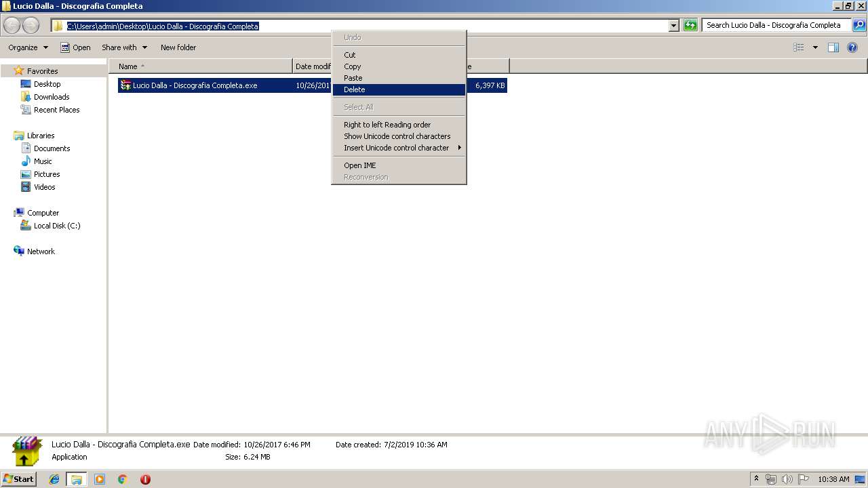Click the Action Center flag tray icon
The width and height of the screenshot is (868, 488).
[x=804, y=479]
